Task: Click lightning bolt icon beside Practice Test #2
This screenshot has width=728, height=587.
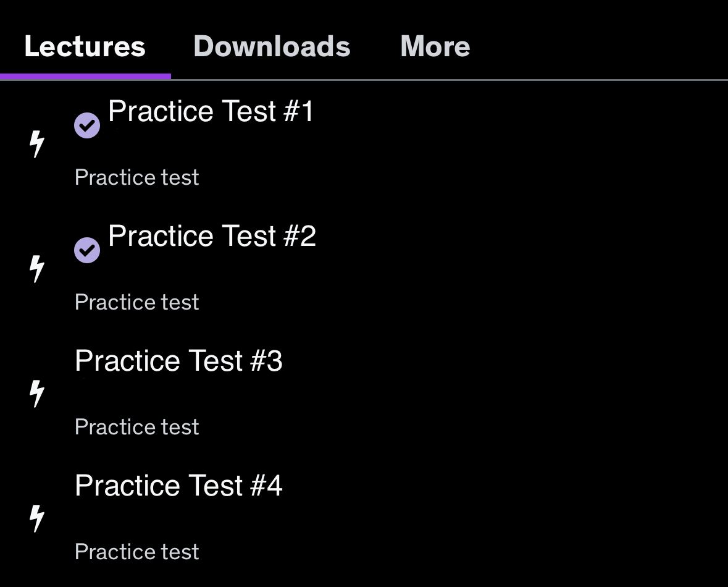Action: pyautogui.click(x=38, y=269)
